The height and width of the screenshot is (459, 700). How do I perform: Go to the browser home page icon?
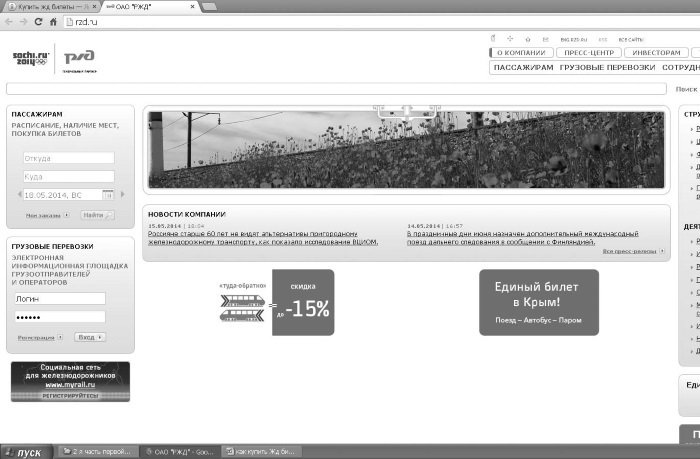53,21
